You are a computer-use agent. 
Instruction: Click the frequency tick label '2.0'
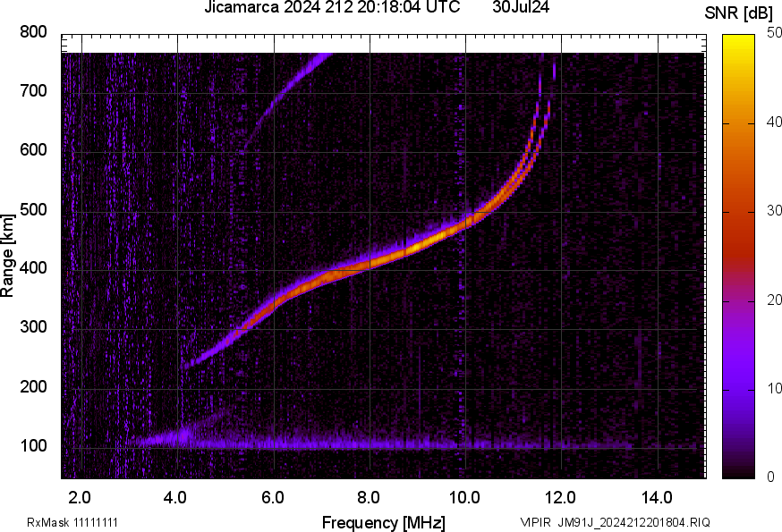pyautogui.click(x=80, y=497)
